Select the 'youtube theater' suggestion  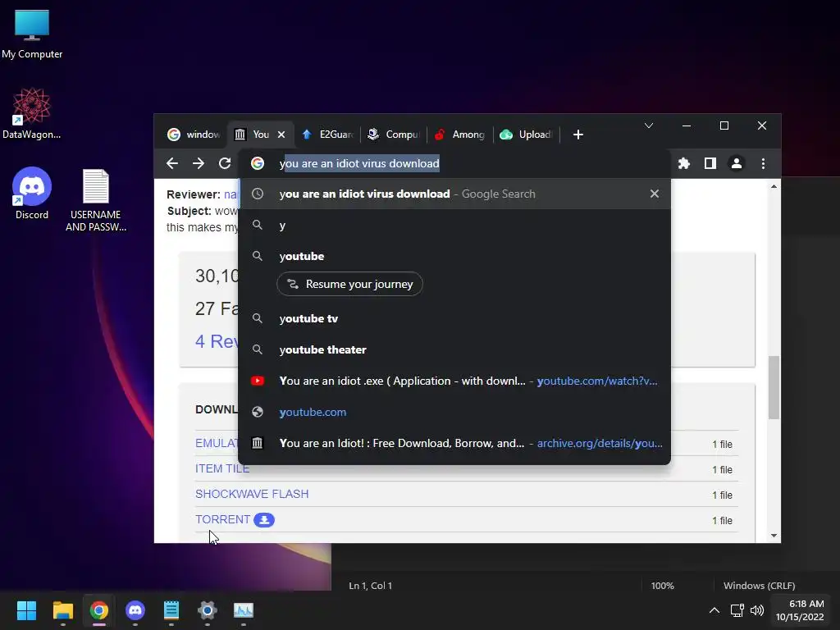pos(454,349)
